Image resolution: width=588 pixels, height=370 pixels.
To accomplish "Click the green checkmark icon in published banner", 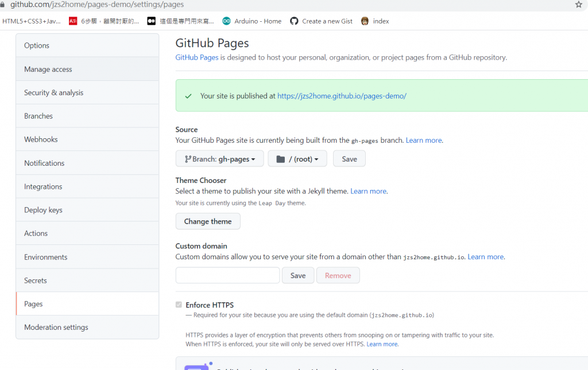I will coord(188,96).
